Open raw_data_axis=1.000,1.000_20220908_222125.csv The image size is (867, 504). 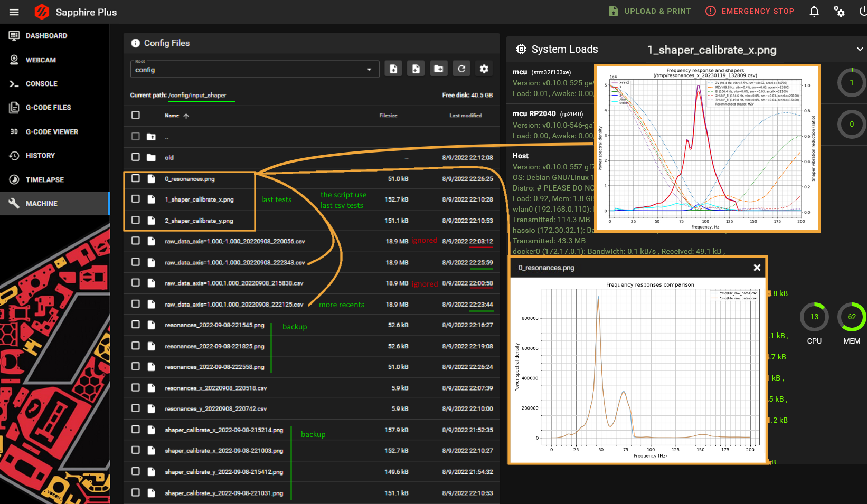tap(234, 305)
